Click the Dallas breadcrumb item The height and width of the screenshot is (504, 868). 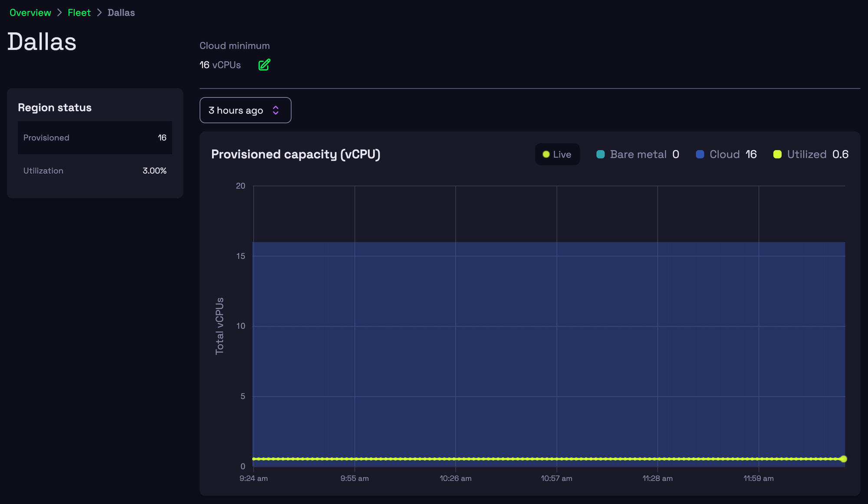(121, 13)
